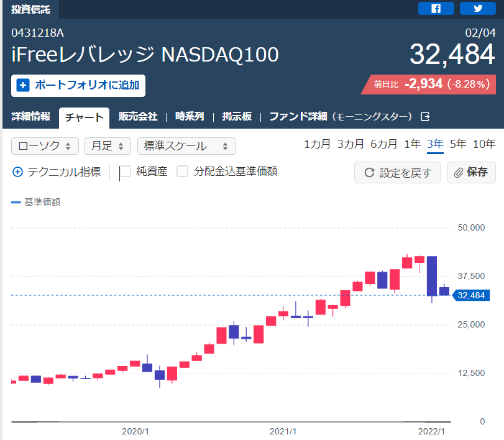The height and width of the screenshot is (440, 504).
Task: Select the 6カ月 chart period
Action: click(x=383, y=144)
